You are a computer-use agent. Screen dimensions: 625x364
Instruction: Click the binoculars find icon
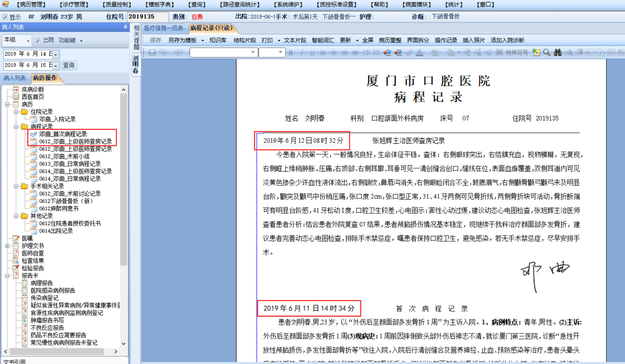pyautogui.click(x=558, y=53)
